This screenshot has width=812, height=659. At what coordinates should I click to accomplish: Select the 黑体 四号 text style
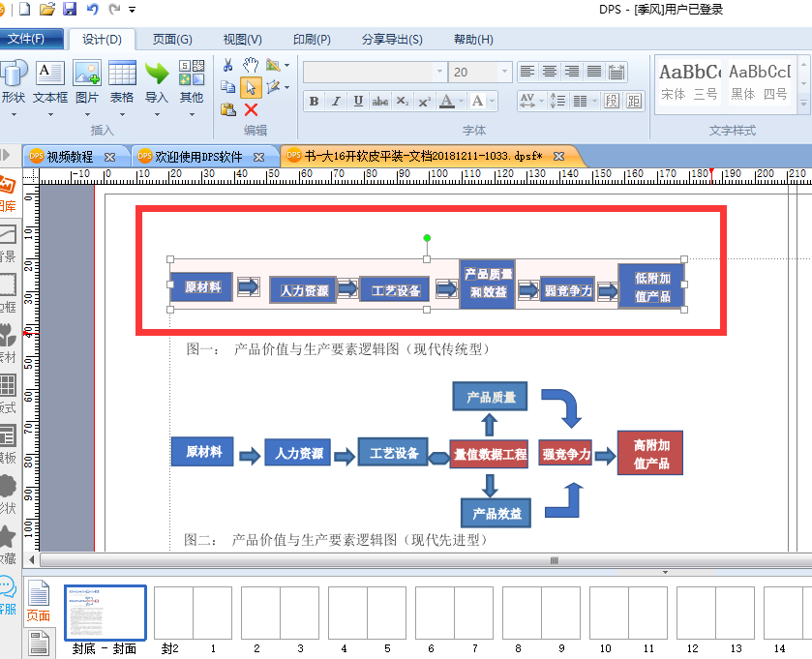coord(759,82)
